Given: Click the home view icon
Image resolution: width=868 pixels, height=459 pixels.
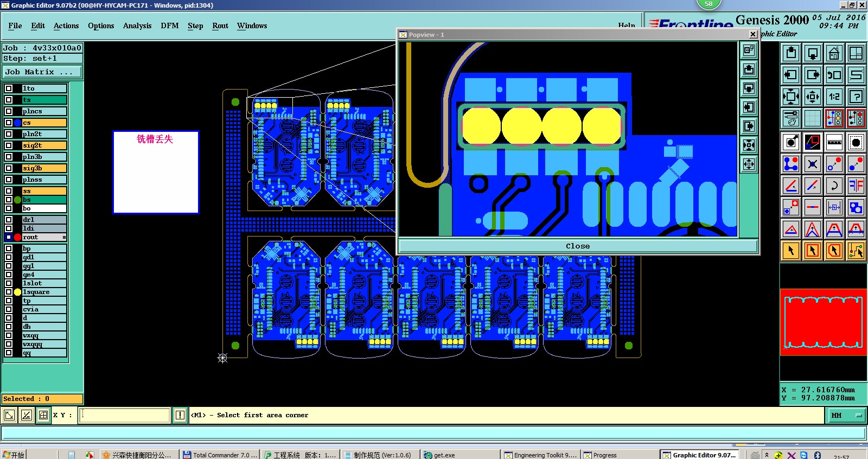Looking at the screenshot, I should click(834, 53).
